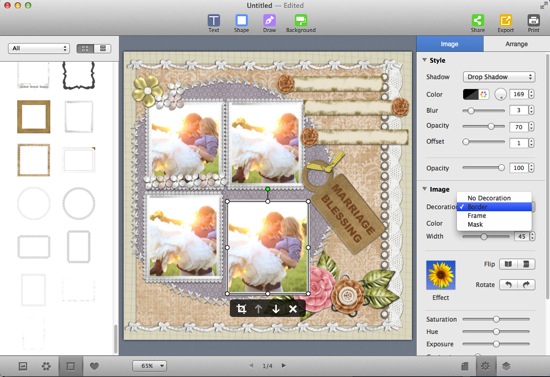Open the Background tool
This screenshot has height=377, width=550.
(301, 23)
